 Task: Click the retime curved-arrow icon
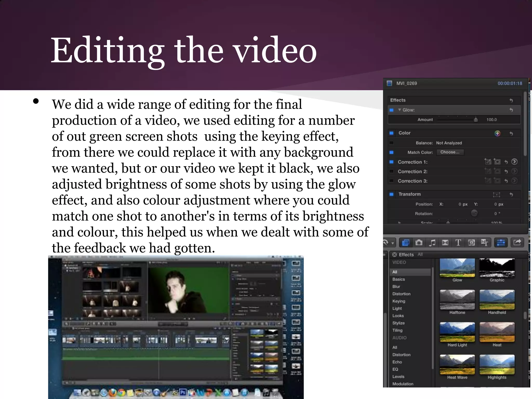(x=385, y=243)
